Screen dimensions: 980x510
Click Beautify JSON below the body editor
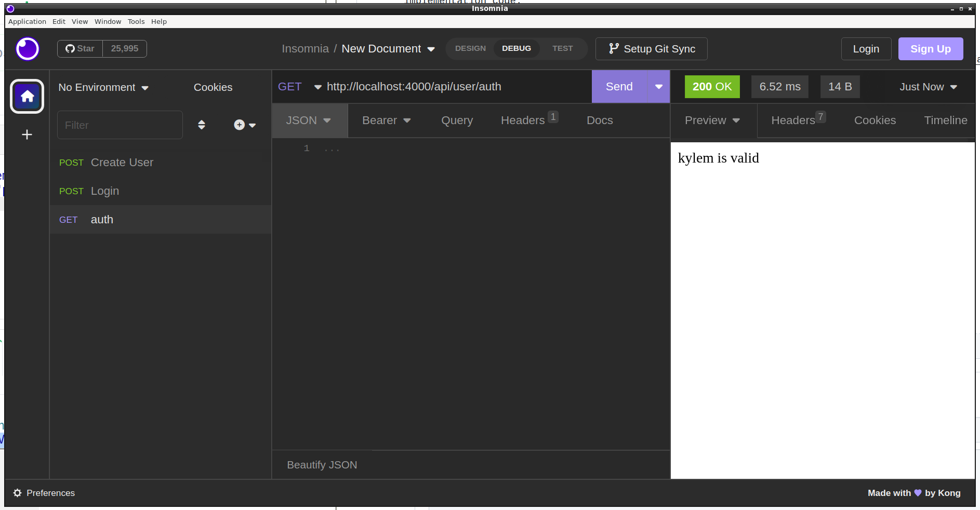(x=322, y=464)
